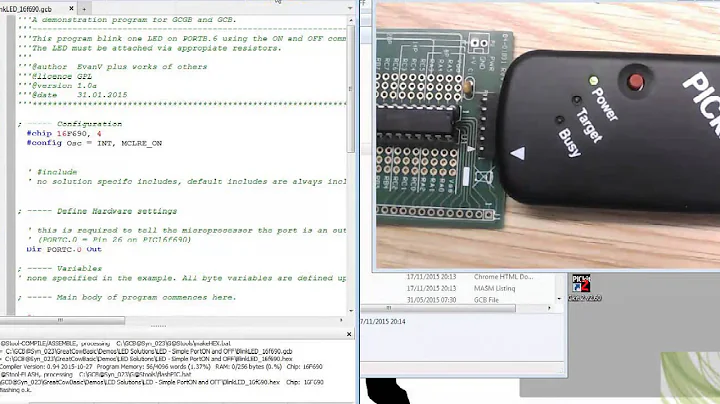This screenshot has width=720, height=404.
Task: Click the '; ----- Configuration' comment line
Action: click(x=70, y=124)
